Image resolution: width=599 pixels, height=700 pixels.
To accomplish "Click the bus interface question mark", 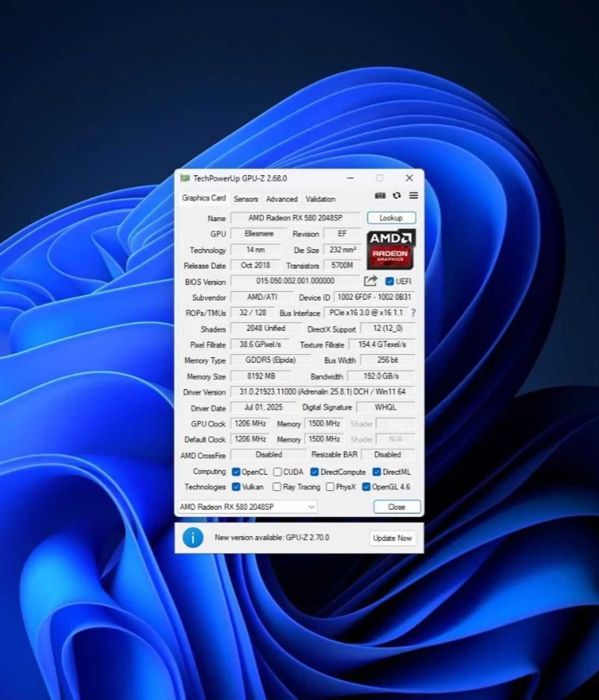I will [x=413, y=313].
